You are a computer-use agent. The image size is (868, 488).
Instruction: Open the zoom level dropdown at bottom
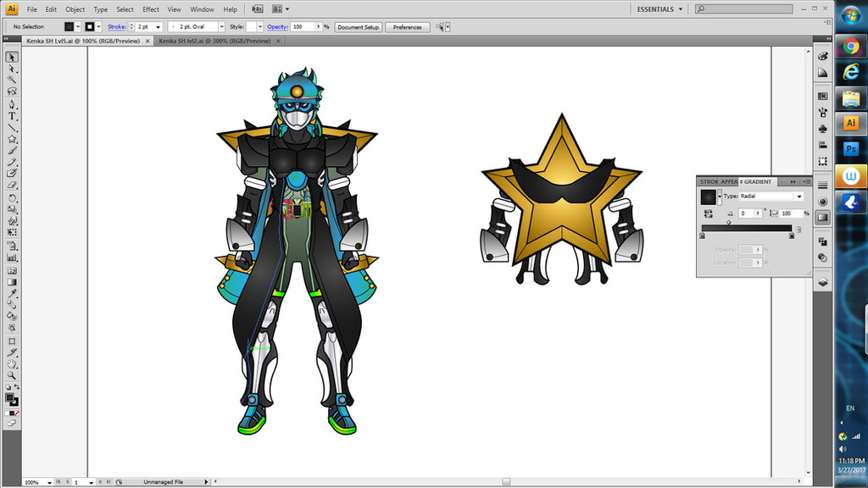click(x=49, y=482)
